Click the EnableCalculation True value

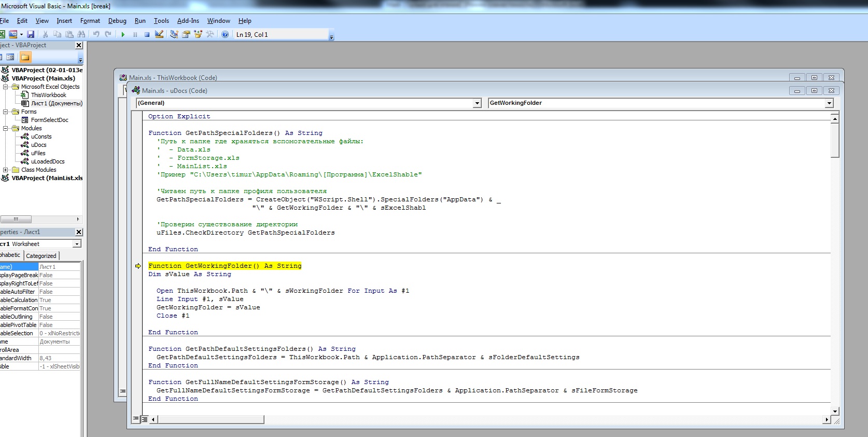tap(59, 300)
